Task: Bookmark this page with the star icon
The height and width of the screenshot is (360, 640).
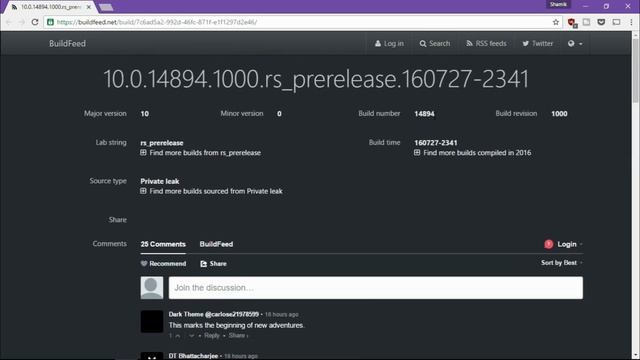Action: click(556, 22)
